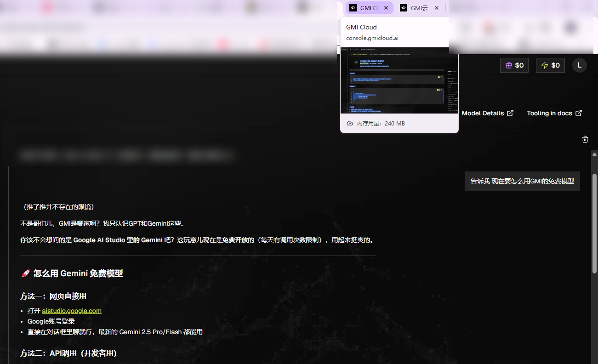Click the subheading "方法二：API调用（开发者用）"
Image resolution: width=598 pixels, height=364 pixels.
point(68,353)
